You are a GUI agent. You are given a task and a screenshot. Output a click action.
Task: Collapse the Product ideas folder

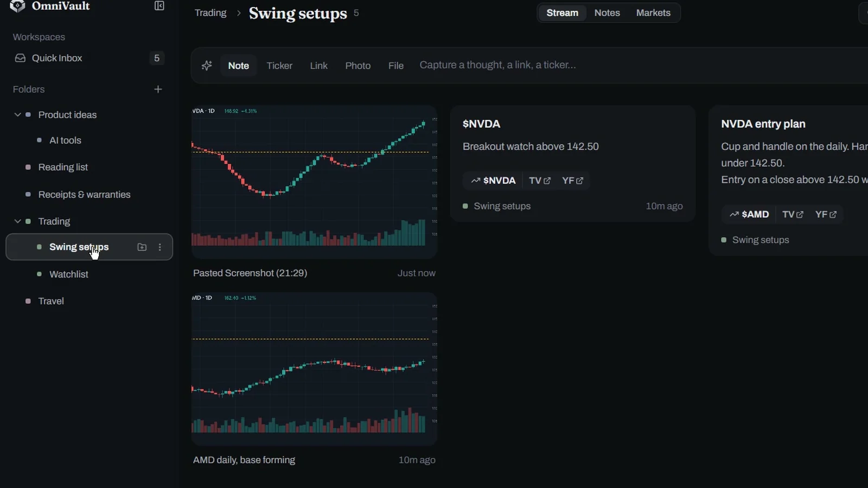point(17,115)
